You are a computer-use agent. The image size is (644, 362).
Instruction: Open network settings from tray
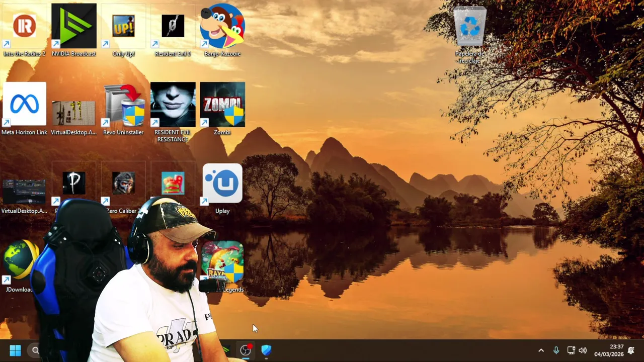571,350
